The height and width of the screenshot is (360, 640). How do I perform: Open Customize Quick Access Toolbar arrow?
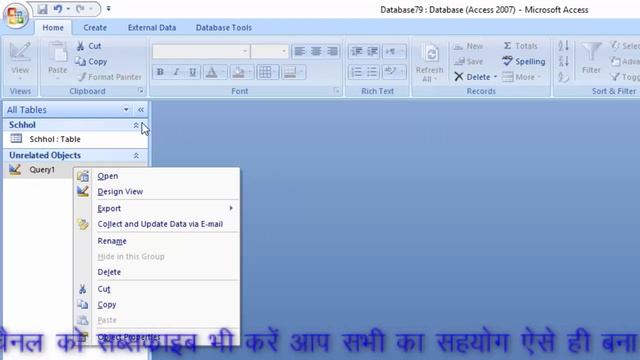pos(109,9)
